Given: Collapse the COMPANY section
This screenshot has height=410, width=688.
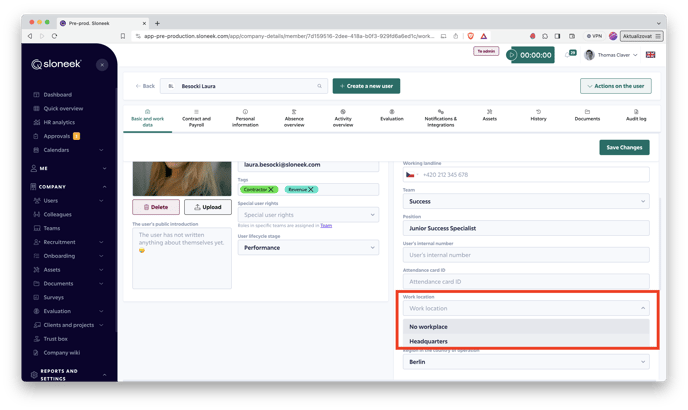Looking at the screenshot, I should point(104,187).
